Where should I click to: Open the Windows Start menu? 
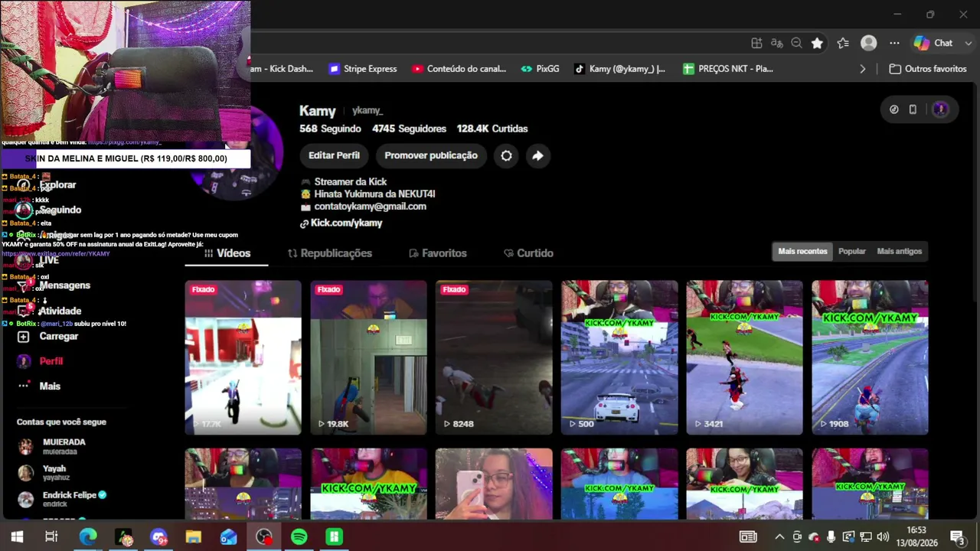tap(17, 537)
